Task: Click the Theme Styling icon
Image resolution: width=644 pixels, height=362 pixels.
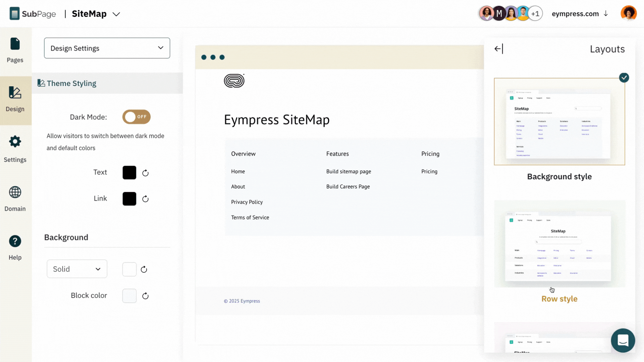Action: (41, 83)
